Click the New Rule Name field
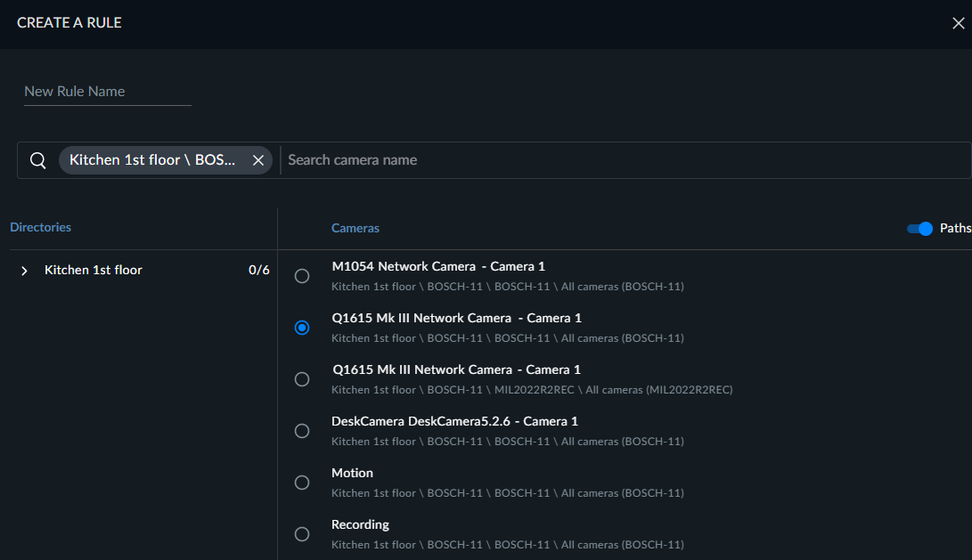972x560 pixels. 107,92
